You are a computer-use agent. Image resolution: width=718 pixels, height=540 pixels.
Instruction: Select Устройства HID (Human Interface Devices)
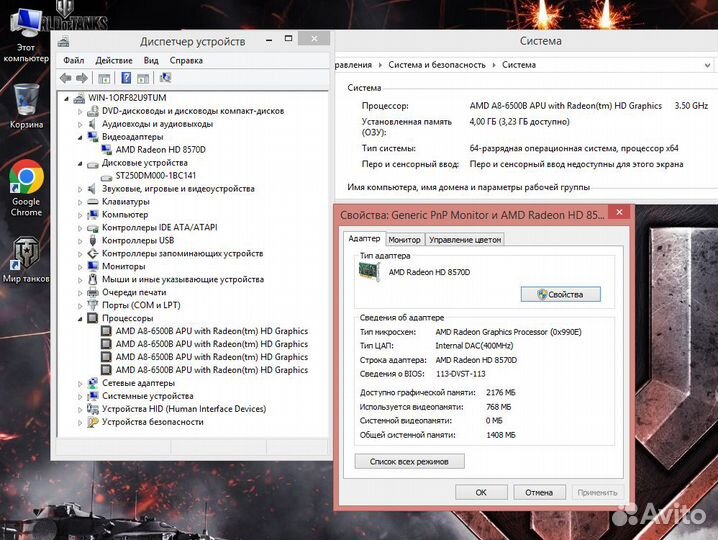tap(184, 409)
